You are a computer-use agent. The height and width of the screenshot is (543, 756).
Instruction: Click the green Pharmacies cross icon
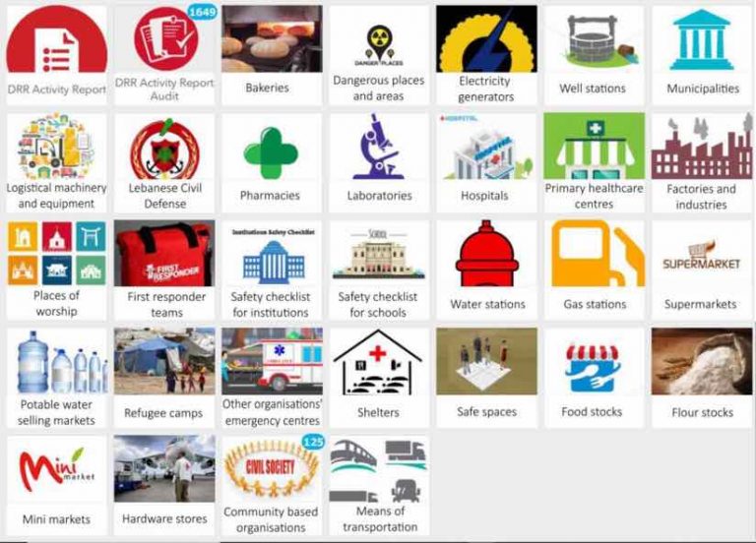[271, 153]
